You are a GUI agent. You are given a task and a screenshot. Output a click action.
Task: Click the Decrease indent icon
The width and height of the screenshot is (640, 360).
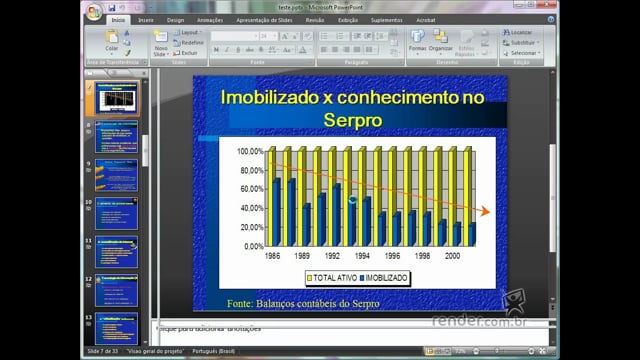[357, 36]
